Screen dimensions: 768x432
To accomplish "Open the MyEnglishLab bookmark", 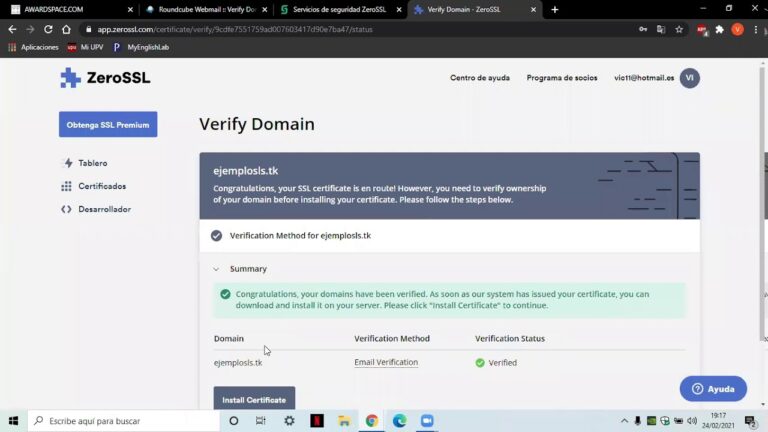I will pos(141,48).
